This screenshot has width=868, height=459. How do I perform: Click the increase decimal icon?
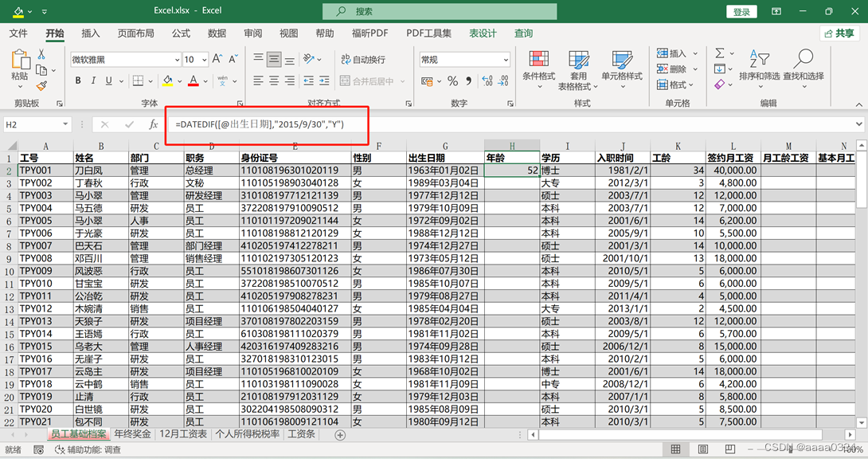pyautogui.click(x=487, y=80)
